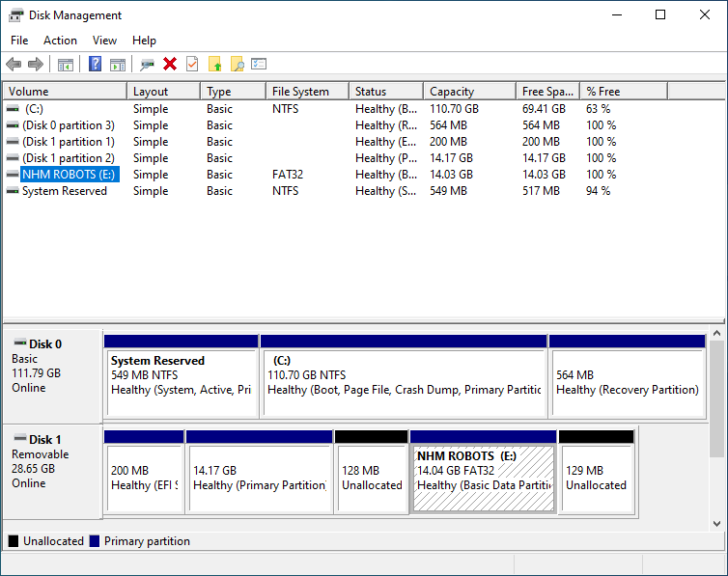Click the Free Space column header
The height and width of the screenshot is (576, 728).
pos(547,92)
